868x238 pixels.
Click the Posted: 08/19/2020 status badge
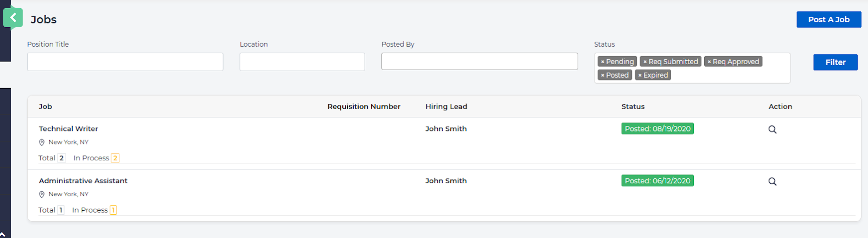coord(657,129)
